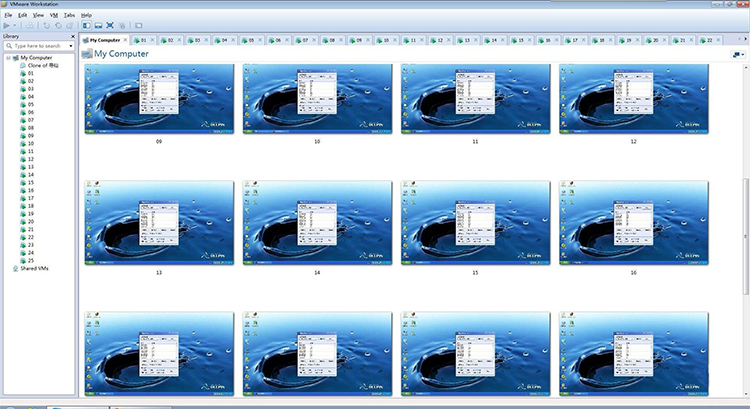Open the library search filter dropdown arrow
This screenshot has height=409, width=750.
[x=71, y=46]
